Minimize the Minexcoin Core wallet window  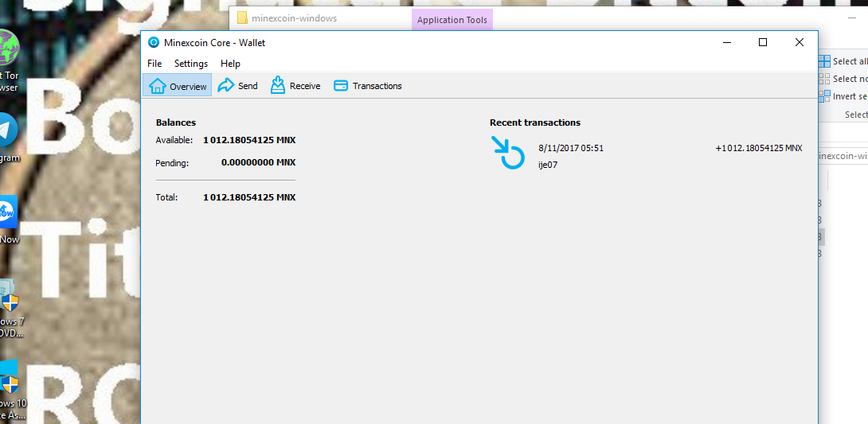pos(727,43)
